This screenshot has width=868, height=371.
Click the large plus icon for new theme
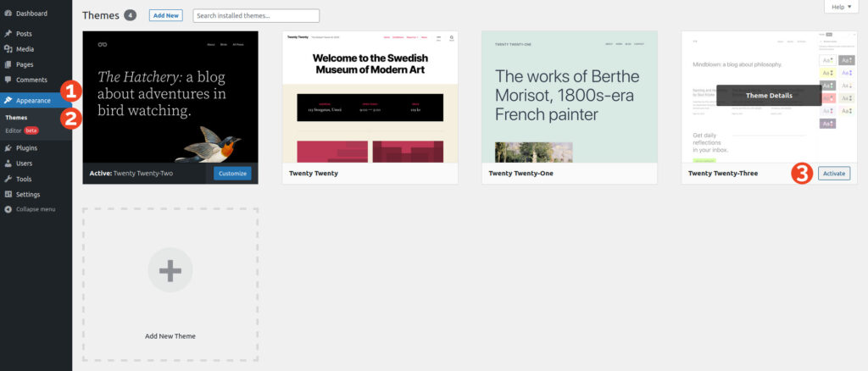[x=170, y=270]
